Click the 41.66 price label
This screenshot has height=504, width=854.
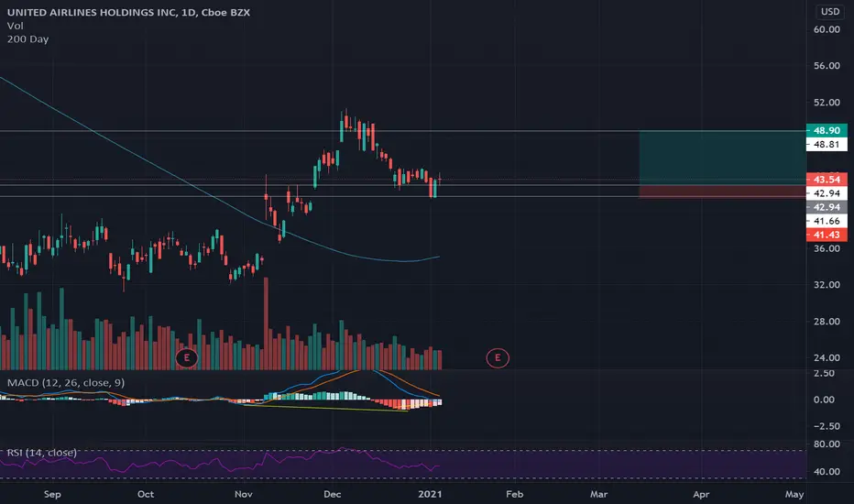[827, 221]
